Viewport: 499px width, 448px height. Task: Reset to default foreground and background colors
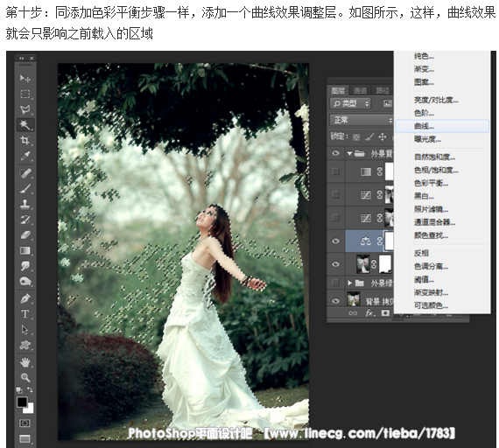(19, 389)
